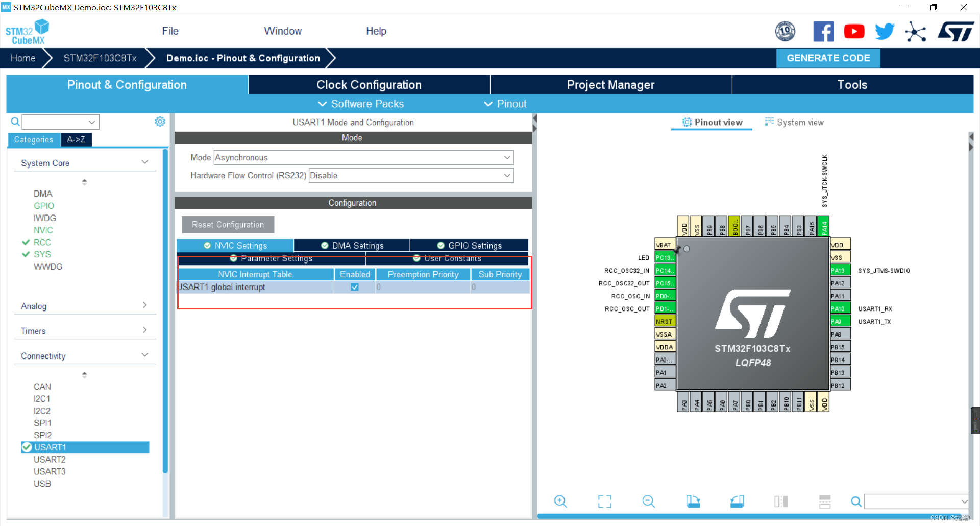Select GPIO under System Core
Image resolution: width=980 pixels, height=526 pixels.
43,206
